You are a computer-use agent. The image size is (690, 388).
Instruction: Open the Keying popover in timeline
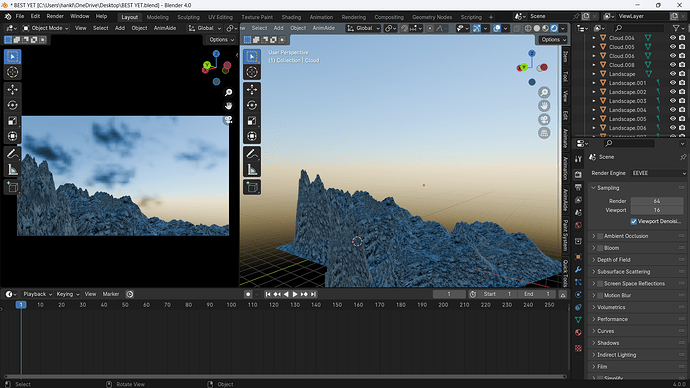(x=67, y=294)
